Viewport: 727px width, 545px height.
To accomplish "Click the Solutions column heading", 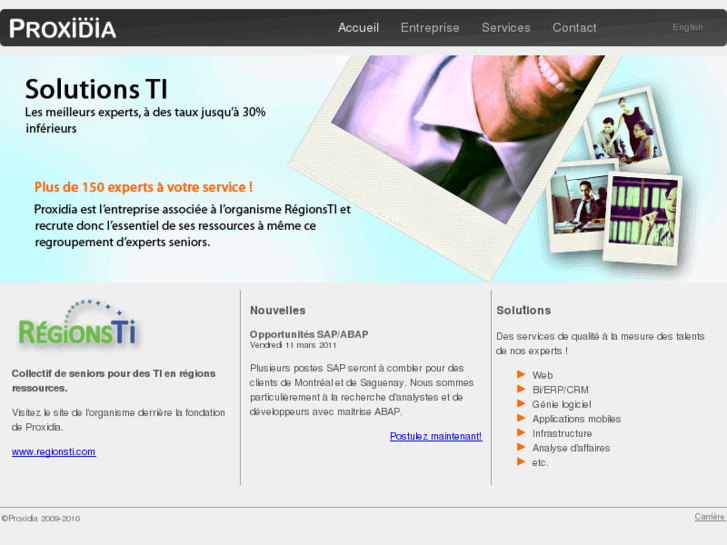I will (523, 310).
